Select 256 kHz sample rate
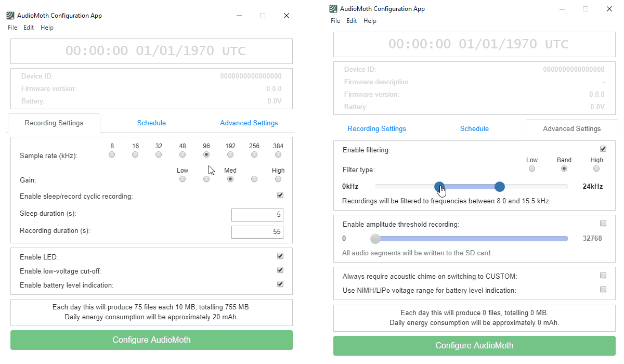Image resolution: width=624 pixels, height=364 pixels. pyautogui.click(x=254, y=154)
